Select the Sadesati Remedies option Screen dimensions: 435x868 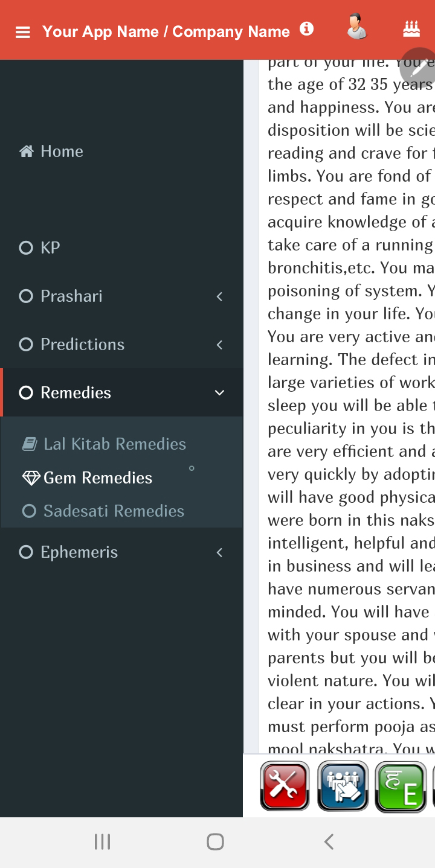point(113,511)
